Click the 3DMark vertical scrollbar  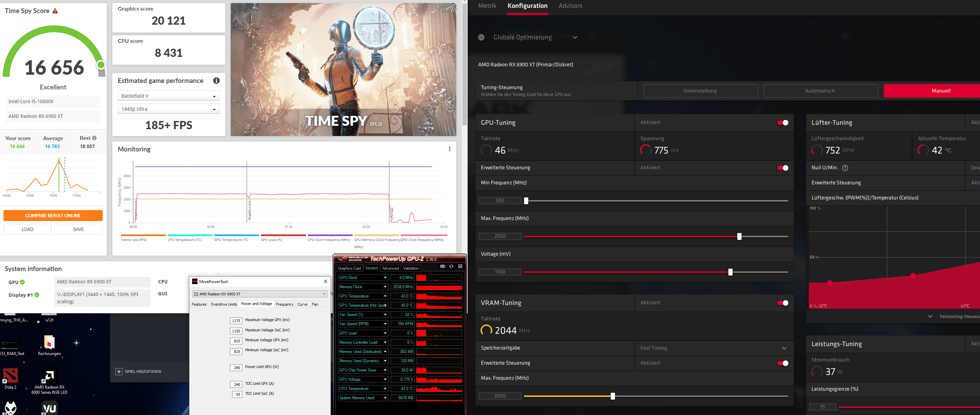[464, 65]
